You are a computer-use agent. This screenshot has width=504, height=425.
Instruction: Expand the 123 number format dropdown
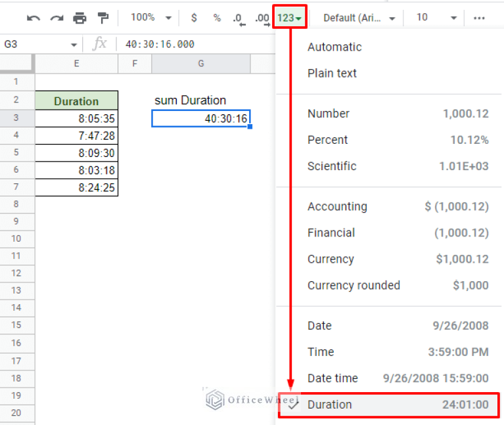point(289,18)
